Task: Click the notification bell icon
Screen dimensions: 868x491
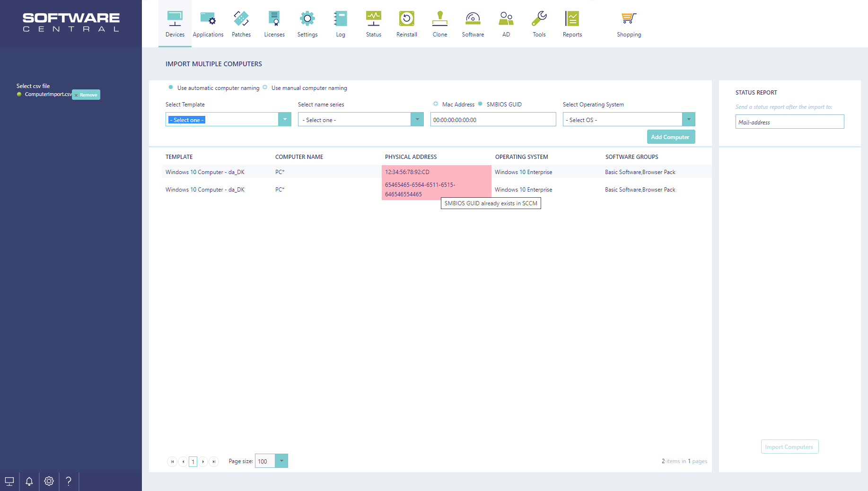Action: [29, 482]
